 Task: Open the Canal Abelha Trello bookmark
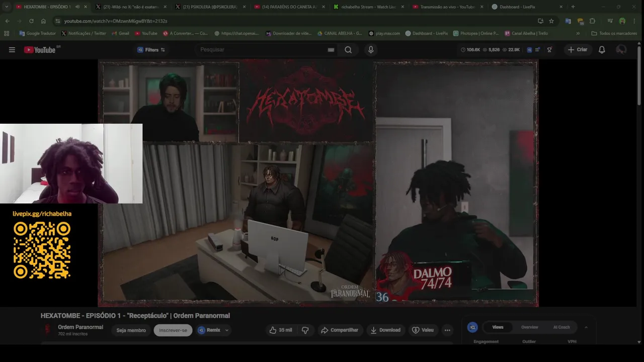(x=526, y=33)
